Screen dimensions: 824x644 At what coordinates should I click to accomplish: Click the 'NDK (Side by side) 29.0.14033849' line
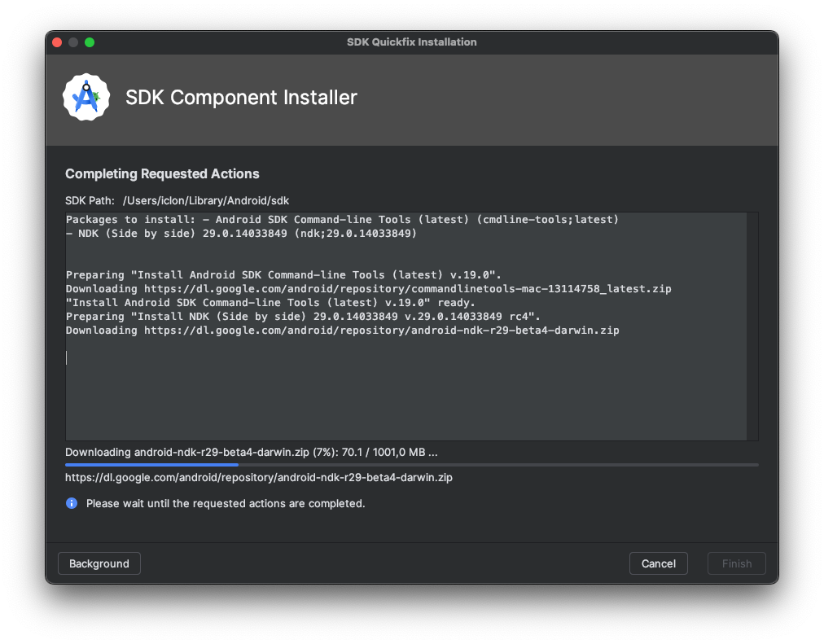coord(241,233)
